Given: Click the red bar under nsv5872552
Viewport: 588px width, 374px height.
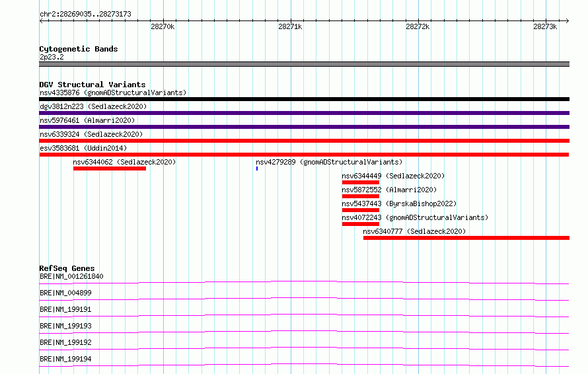Looking at the screenshot, I should pos(360,196).
